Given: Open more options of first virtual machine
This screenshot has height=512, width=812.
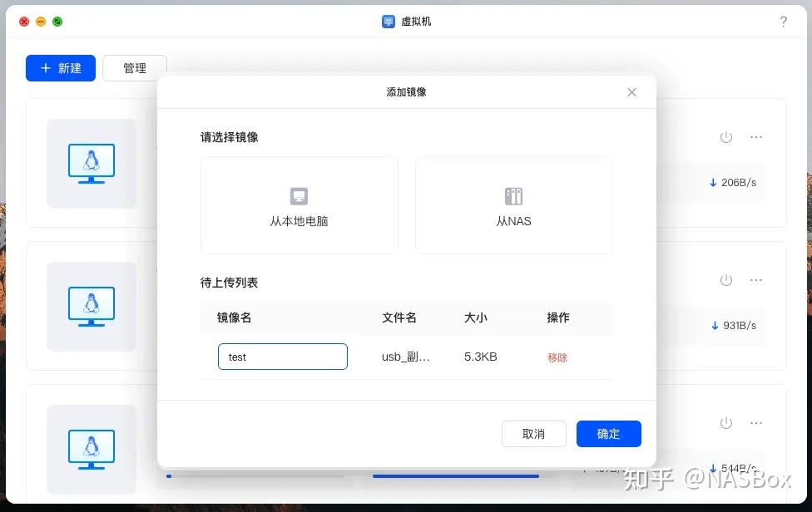Looking at the screenshot, I should pos(756,137).
